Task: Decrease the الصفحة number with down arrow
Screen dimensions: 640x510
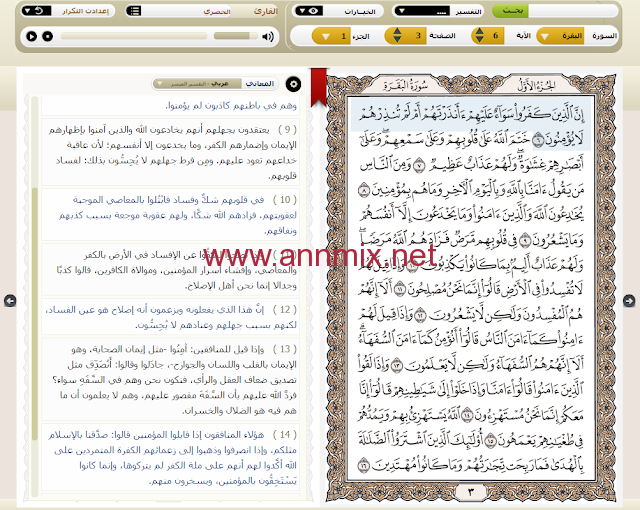Action: tap(397, 40)
